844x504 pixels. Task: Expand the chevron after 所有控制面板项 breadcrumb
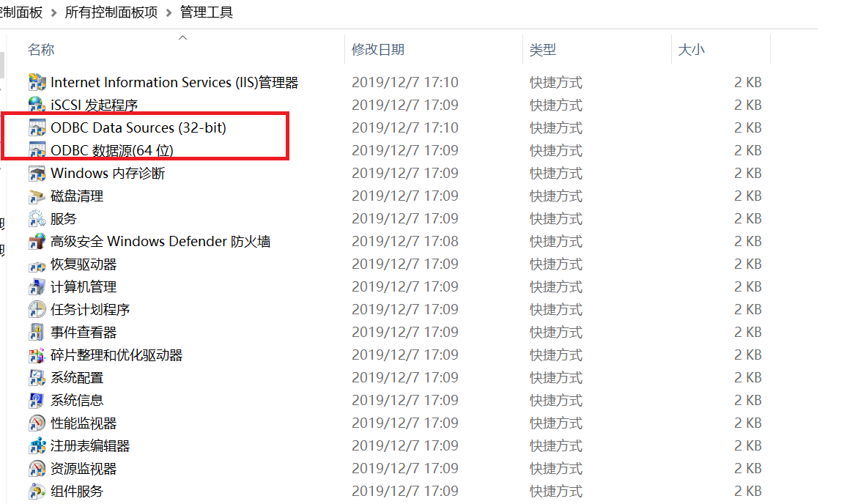click(x=169, y=13)
